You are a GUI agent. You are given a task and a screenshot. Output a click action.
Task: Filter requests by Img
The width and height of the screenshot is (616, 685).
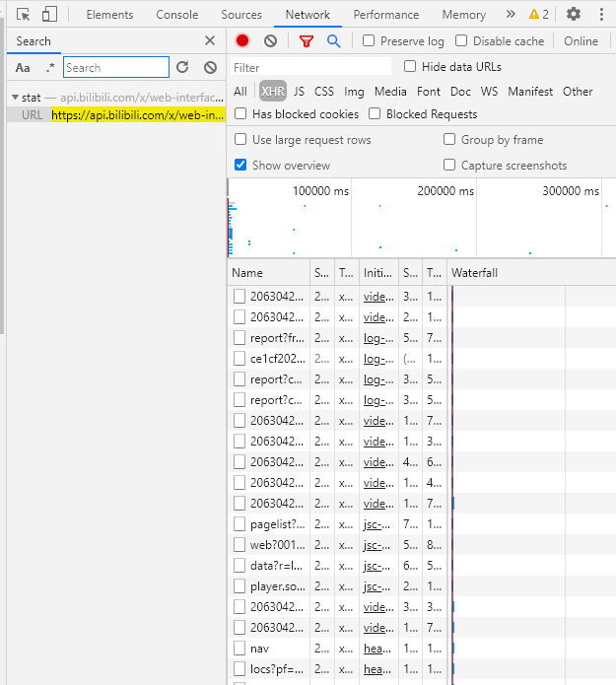point(354,92)
